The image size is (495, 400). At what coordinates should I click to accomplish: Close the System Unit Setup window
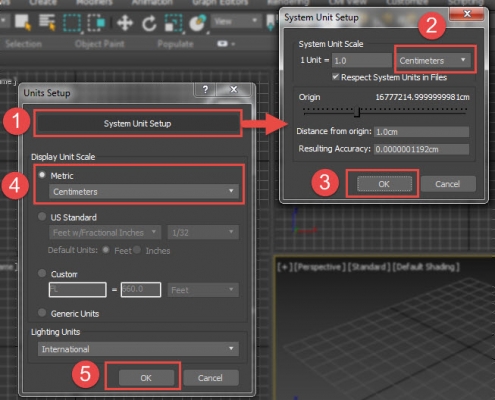[x=467, y=14]
